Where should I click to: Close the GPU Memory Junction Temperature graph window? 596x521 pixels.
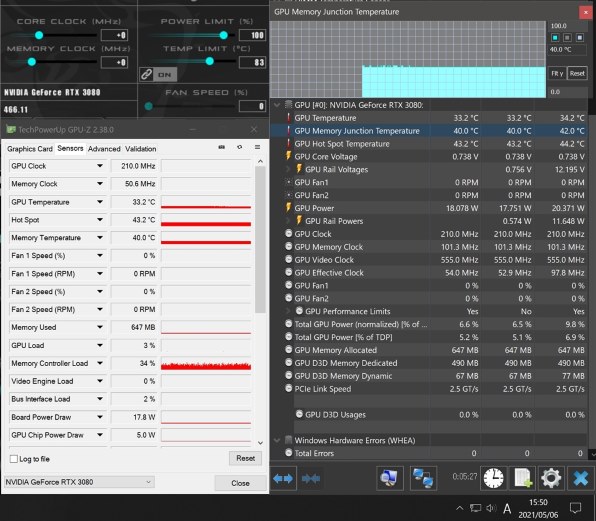click(x=585, y=12)
